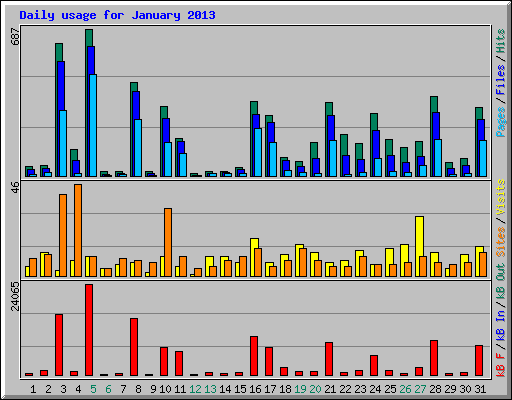Screen dimensions: 512x400
Task: Click day 1 on the x-axis
Action: 33,389
